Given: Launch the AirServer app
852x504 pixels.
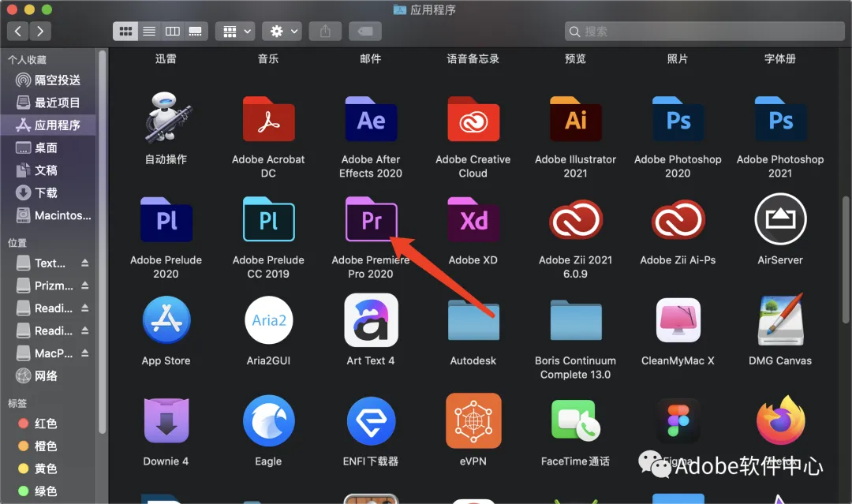Looking at the screenshot, I should [x=780, y=218].
